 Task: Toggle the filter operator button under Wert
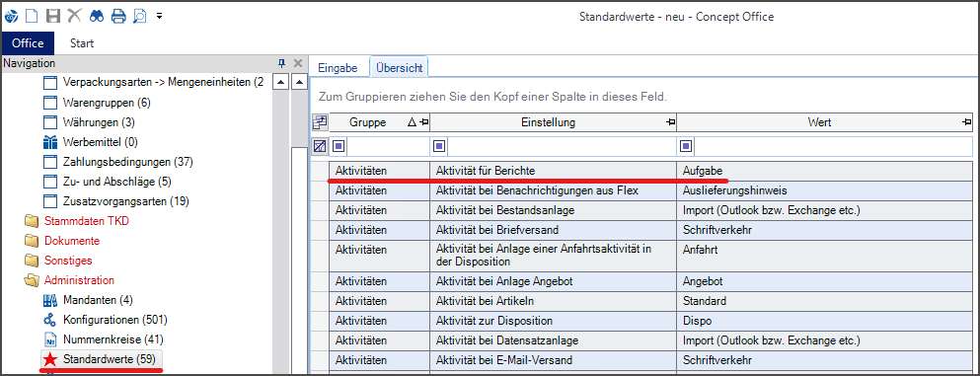(x=686, y=147)
